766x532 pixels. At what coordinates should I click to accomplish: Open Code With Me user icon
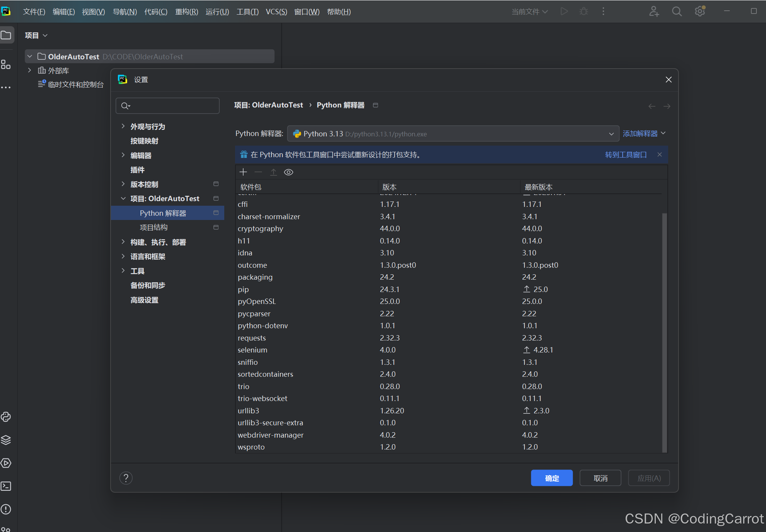pyautogui.click(x=654, y=12)
